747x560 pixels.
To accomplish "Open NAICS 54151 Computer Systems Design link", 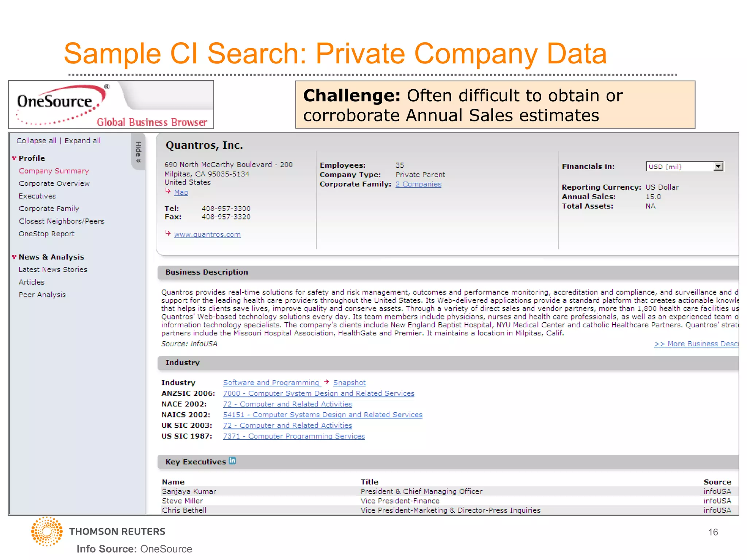I will [323, 415].
